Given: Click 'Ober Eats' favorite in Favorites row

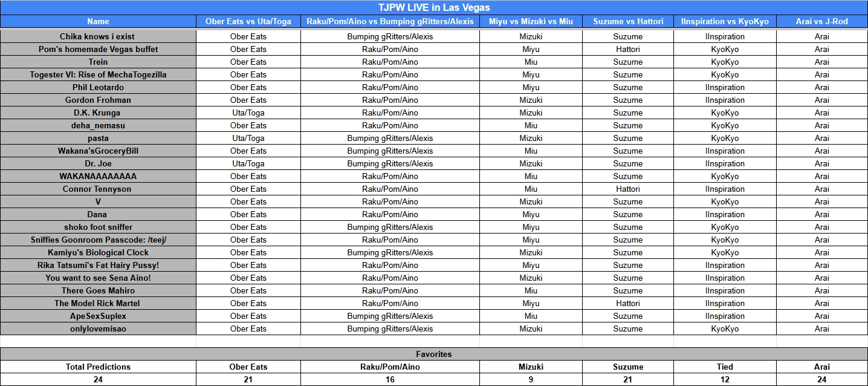Looking at the screenshot, I should point(248,367).
